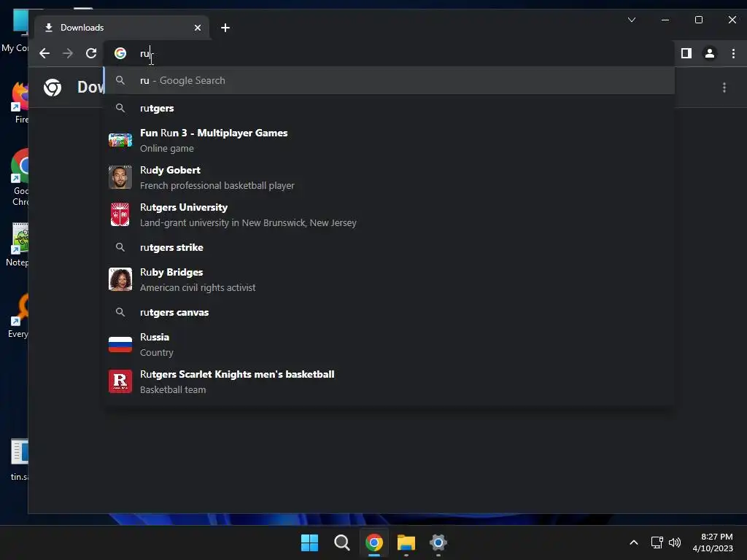Choose the 'rutgers' search suggestion
Viewport: 747px width, 560px height.
pyautogui.click(x=389, y=108)
